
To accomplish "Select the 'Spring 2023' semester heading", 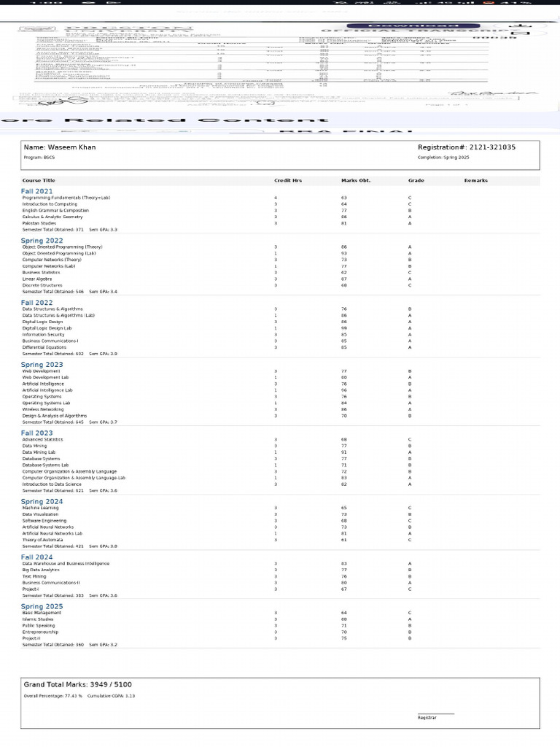I will [x=42, y=365].
